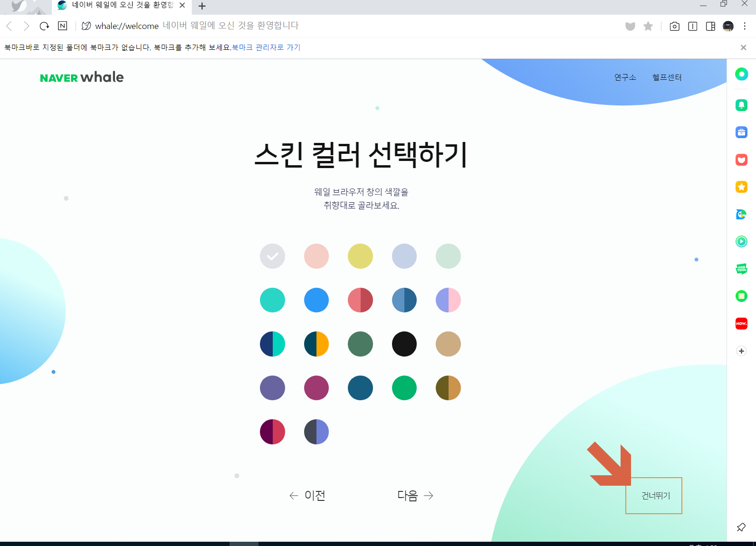This screenshot has height=546, width=756.
Task: Click the whale site info icon in address bar
Action: tap(86, 26)
